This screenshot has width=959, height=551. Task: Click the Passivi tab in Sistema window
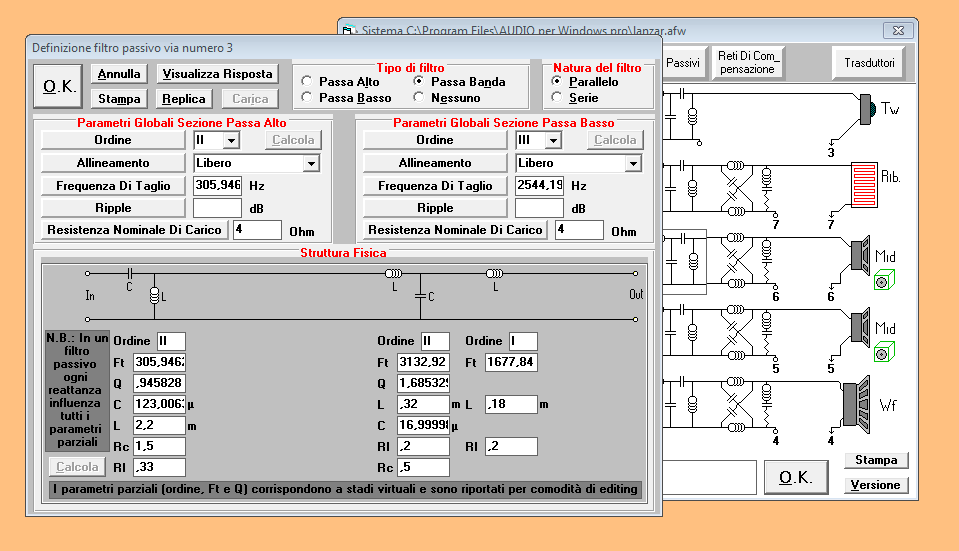click(683, 62)
